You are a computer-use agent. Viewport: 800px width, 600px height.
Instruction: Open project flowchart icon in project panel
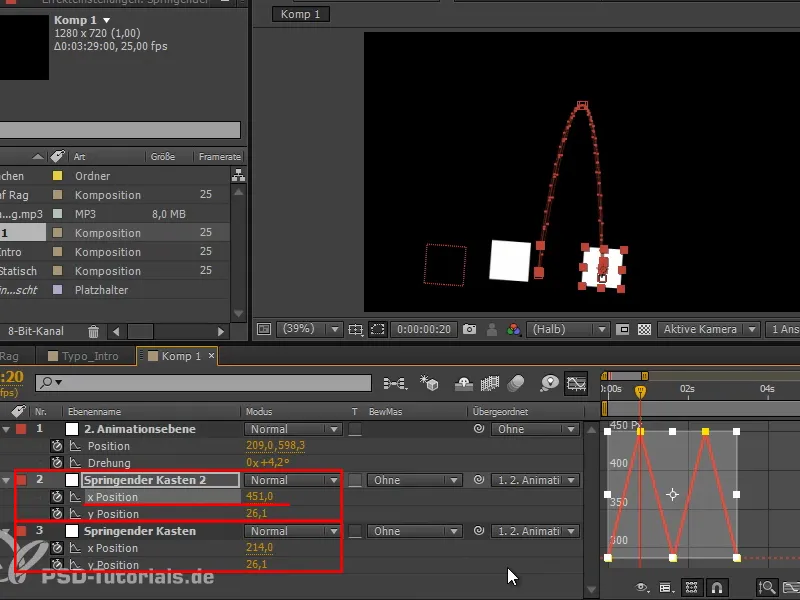(238, 176)
